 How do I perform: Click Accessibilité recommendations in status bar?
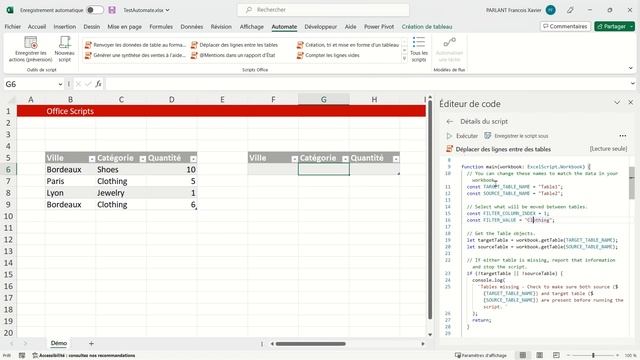click(84, 356)
